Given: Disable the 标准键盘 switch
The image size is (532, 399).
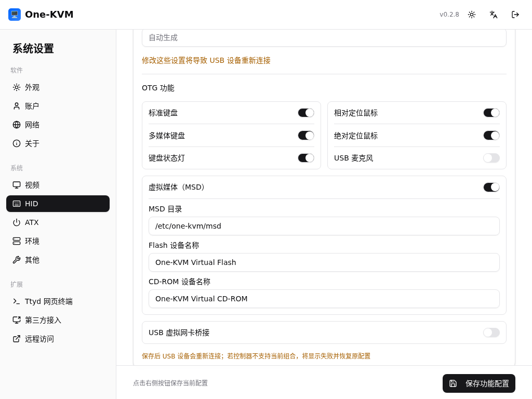Looking at the screenshot, I should click(306, 113).
